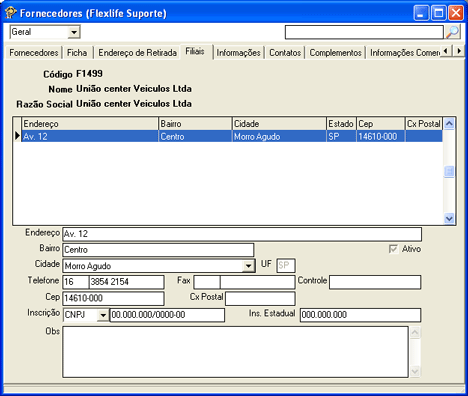Toggle the Ativo checkbox
This screenshot has width=468, height=396.
[393, 249]
